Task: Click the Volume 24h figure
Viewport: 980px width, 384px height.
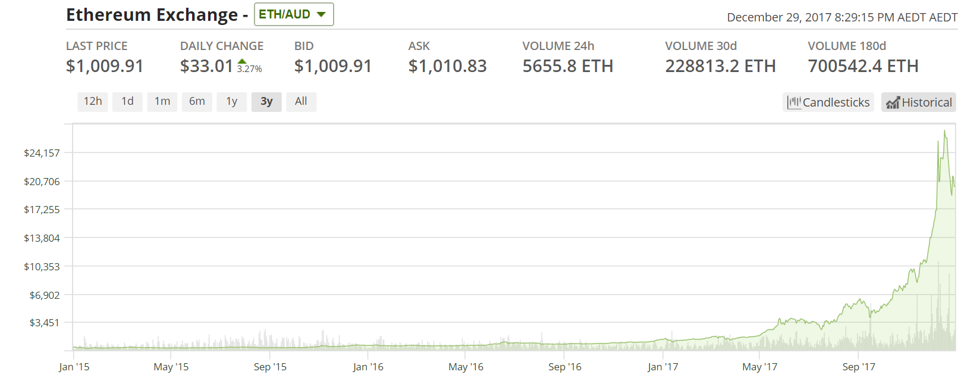Action: (567, 66)
